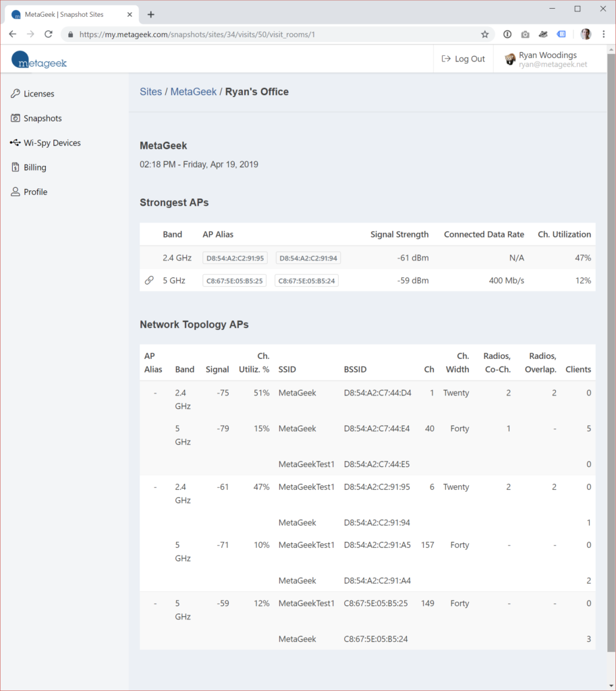Viewport: 616px width, 691px height.
Task: Click BSSID D8:54:A2:C7:44:E5
Action: click(376, 464)
